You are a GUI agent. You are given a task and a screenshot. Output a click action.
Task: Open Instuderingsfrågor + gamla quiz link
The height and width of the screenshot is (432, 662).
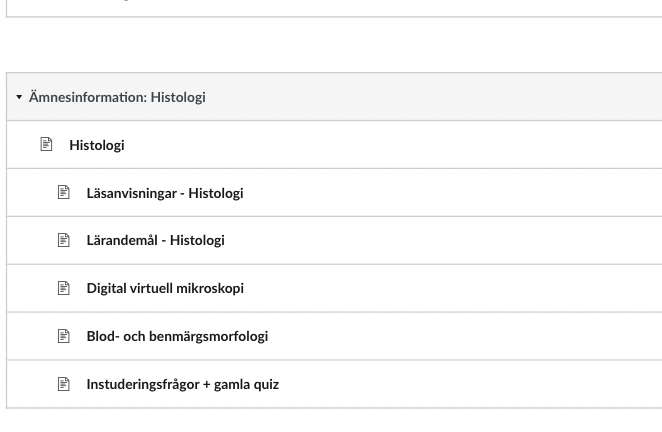182,384
